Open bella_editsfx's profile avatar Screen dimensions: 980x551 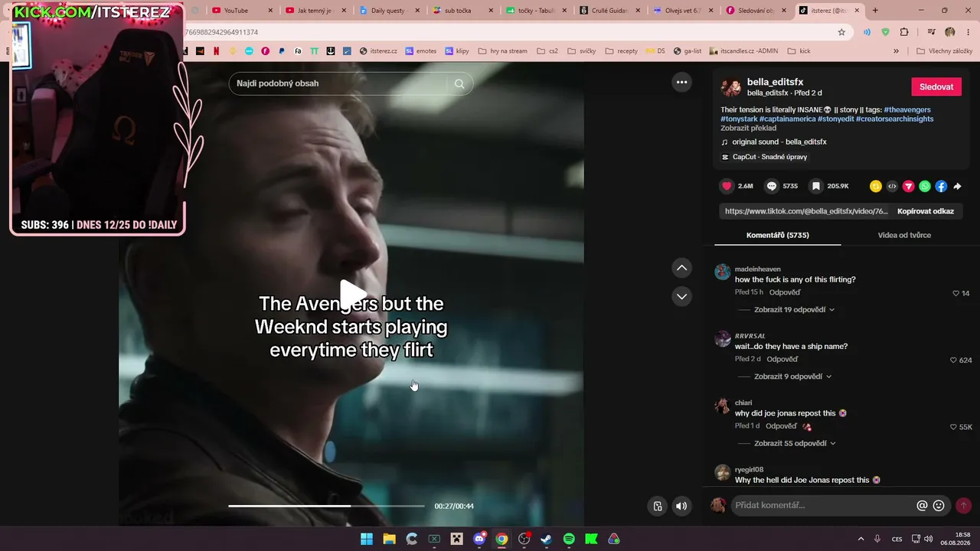731,86
